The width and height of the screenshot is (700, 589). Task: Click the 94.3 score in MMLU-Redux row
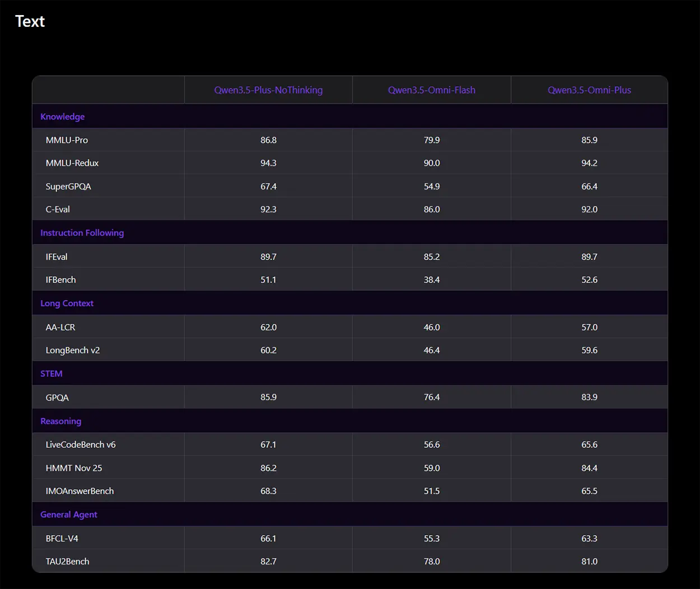(268, 163)
